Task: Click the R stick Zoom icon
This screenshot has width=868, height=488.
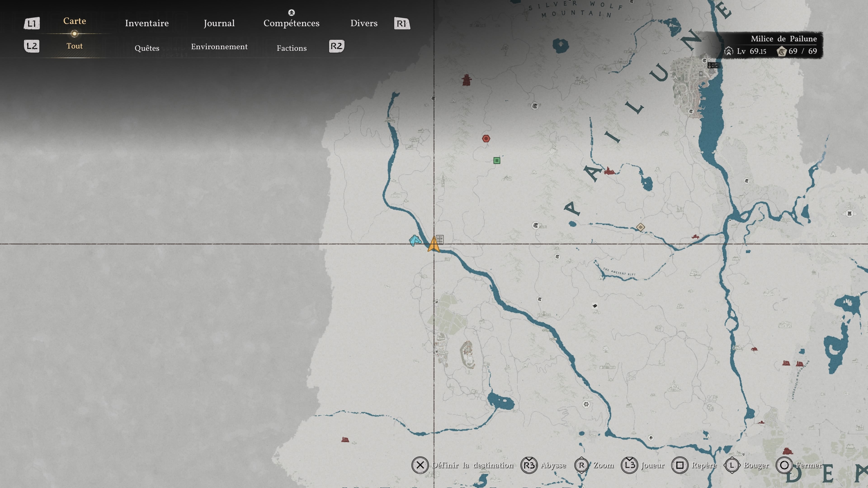Action: point(582,465)
